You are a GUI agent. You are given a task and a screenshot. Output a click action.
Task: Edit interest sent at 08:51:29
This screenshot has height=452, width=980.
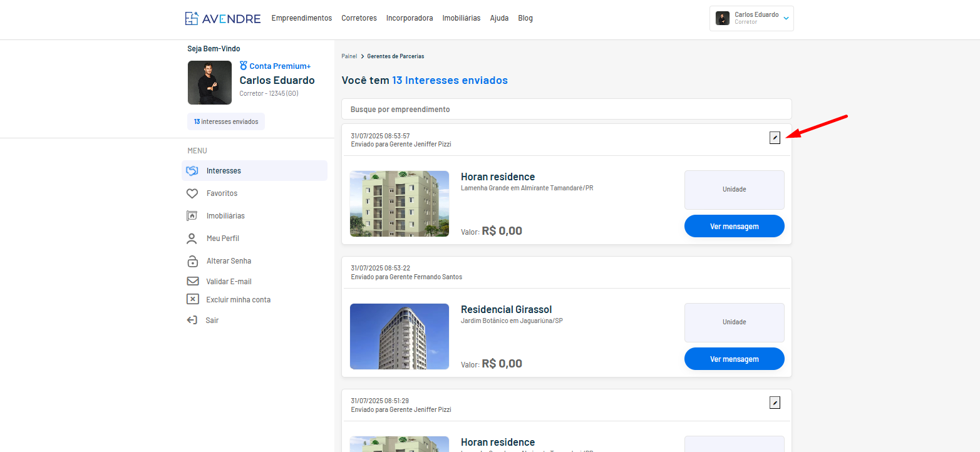[775, 403]
